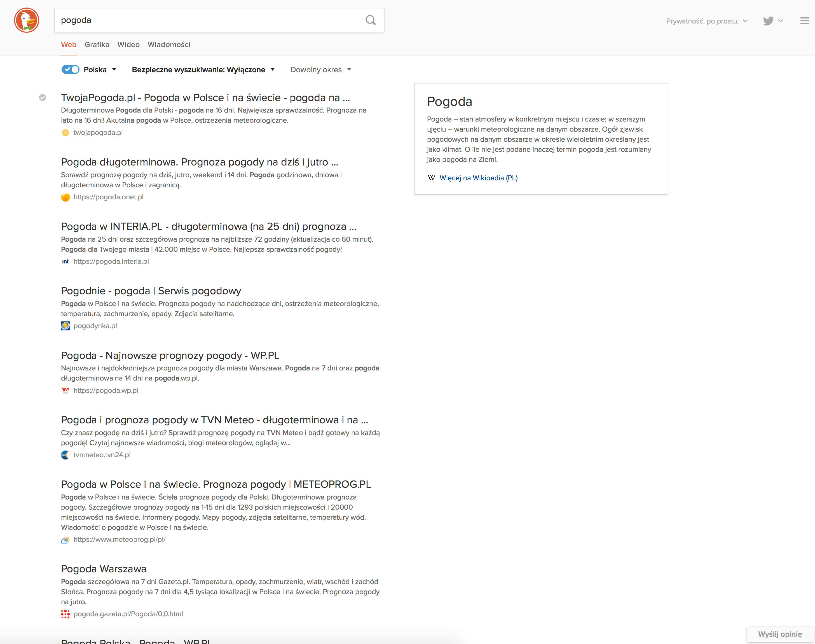Click the 'Pogoda' infobox heading
Image resolution: width=815 pixels, height=644 pixels.
pos(449,101)
